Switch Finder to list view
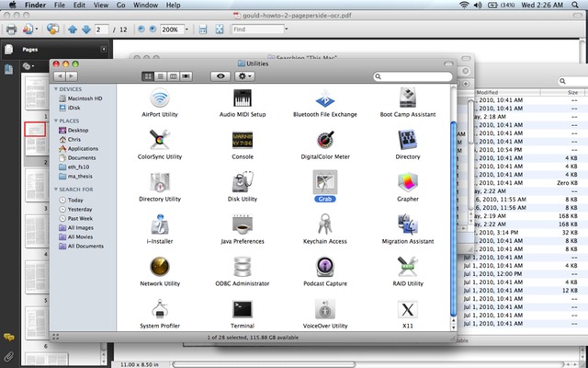This screenshot has width=588, height=368. click(161, 76)
